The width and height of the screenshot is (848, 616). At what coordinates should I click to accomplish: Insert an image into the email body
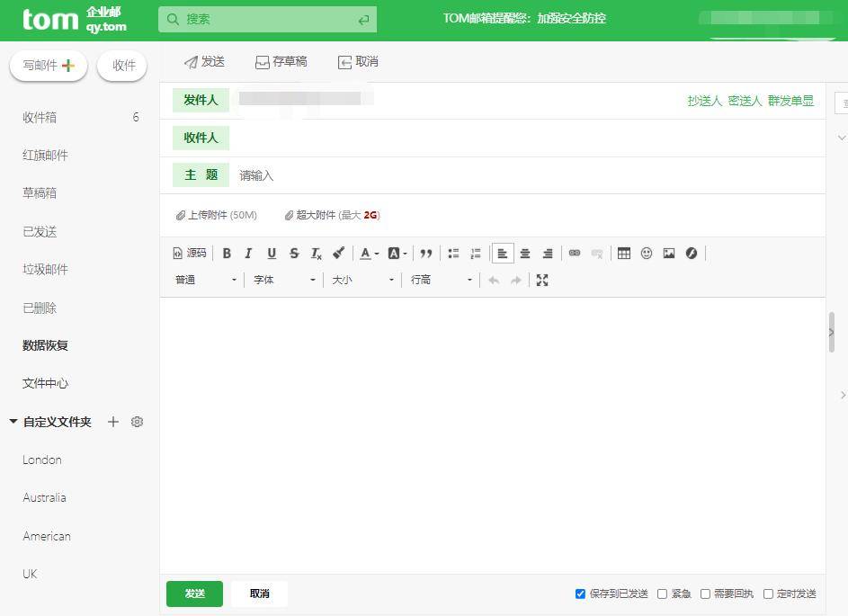click(x=669, y=253)
